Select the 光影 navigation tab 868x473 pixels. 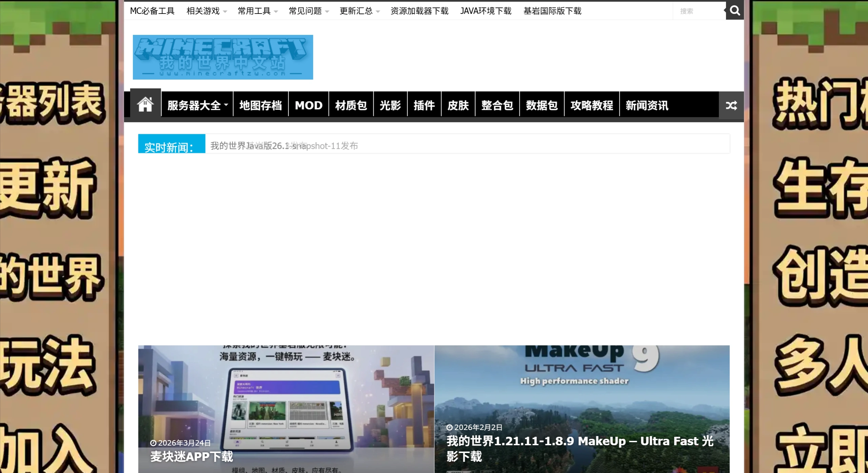[390, 105]
